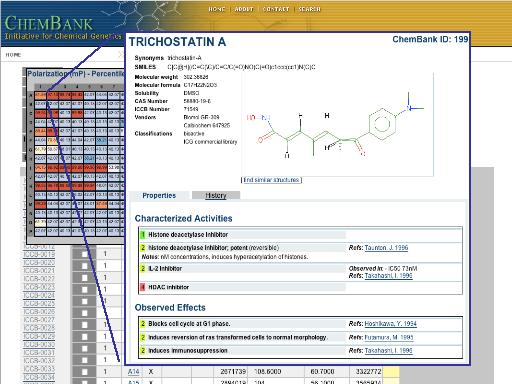Open the ICCB-0021 compound link
Image resolution: width=512 pixels, height=384 pixels.
coord(39,270)
